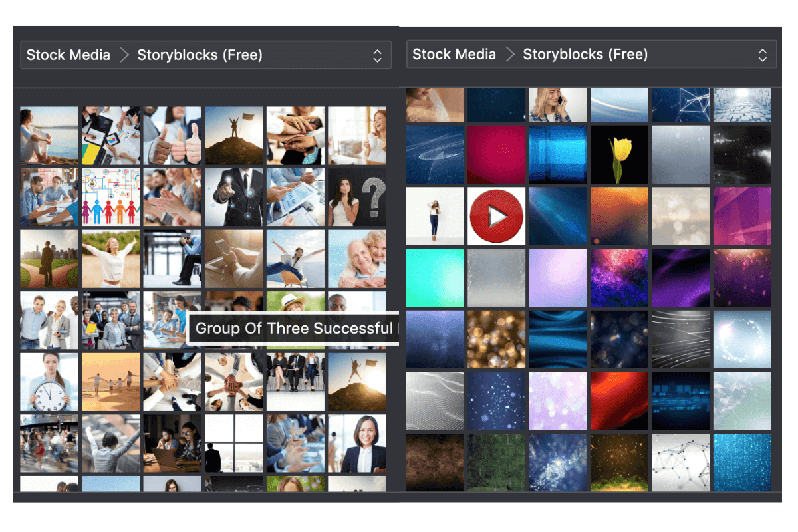
Task: Select the glowing white ring on blue thumbnail
Action: (742, 339)
